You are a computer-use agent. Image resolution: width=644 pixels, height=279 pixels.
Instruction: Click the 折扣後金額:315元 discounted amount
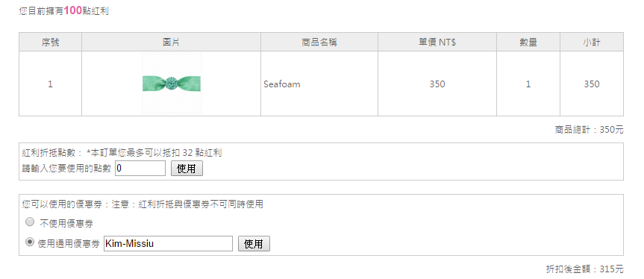[585, 269]
